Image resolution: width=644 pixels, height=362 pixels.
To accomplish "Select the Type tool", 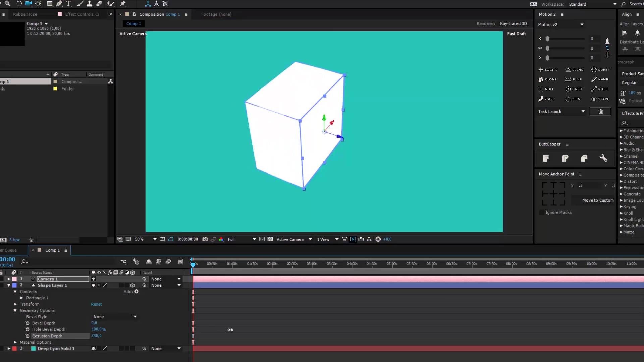I will point(68,4).
